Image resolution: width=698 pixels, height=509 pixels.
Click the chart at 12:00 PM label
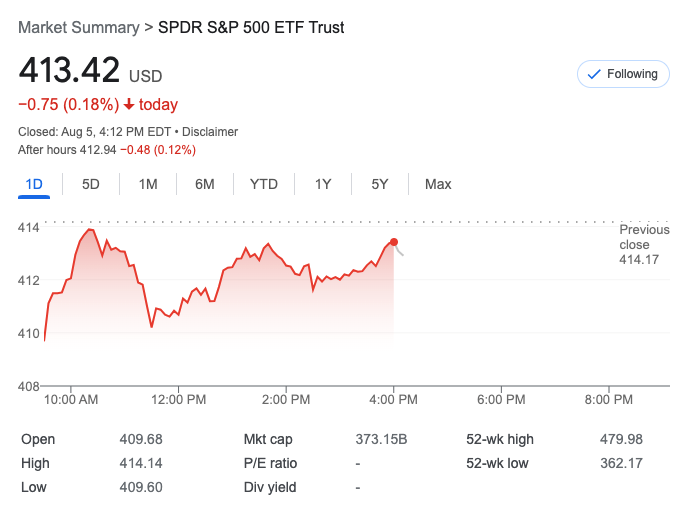(179, 399)
